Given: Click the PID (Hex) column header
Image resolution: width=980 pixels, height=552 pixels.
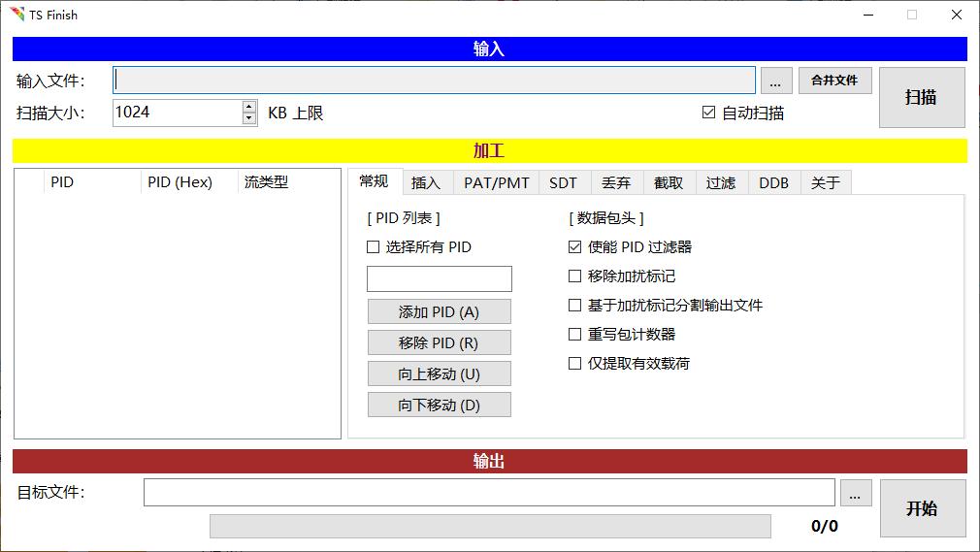Looking at the screenshot, I should [189, 182].
